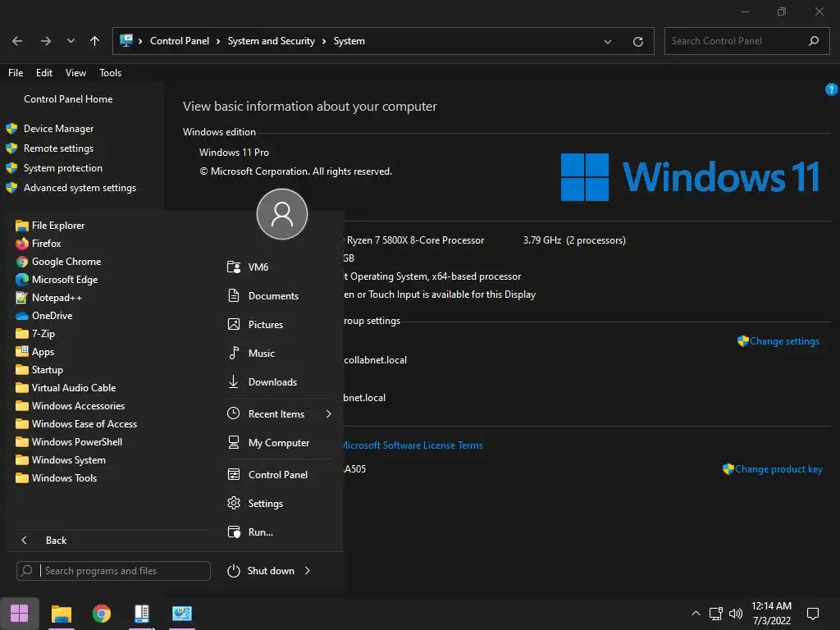Open the recent locations chevron
The image size is (840, 630).
[x=71, y=41]
